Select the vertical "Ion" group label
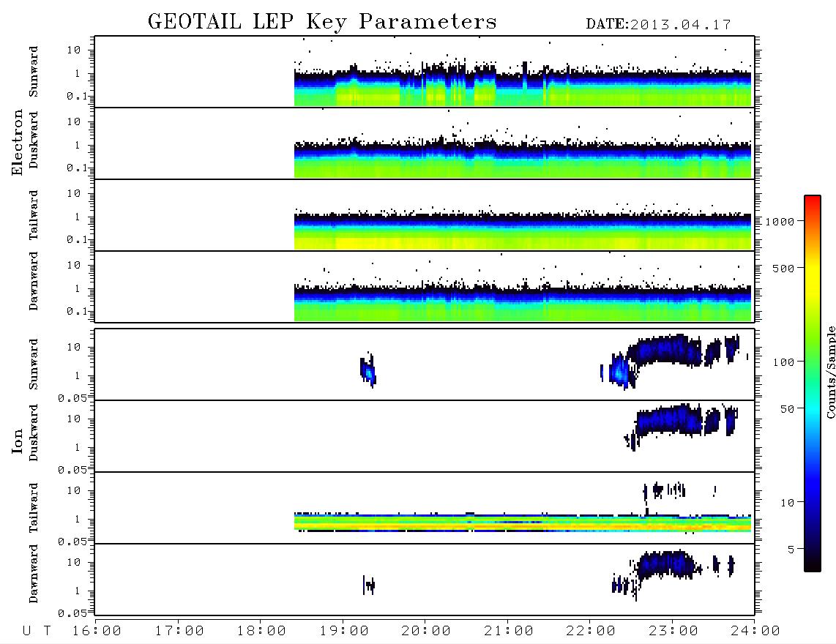The height and width of the screenshot is (644, 836). tap(18, 441)
